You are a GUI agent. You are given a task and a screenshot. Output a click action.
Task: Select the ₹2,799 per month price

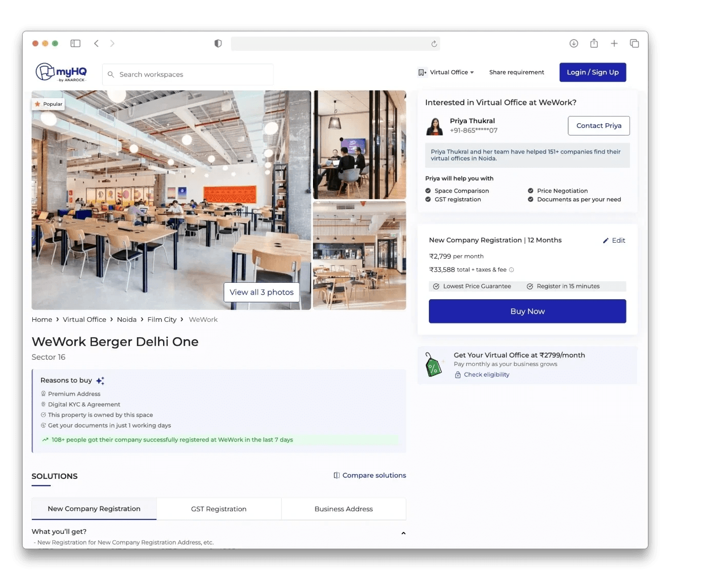tap(456, 257)
